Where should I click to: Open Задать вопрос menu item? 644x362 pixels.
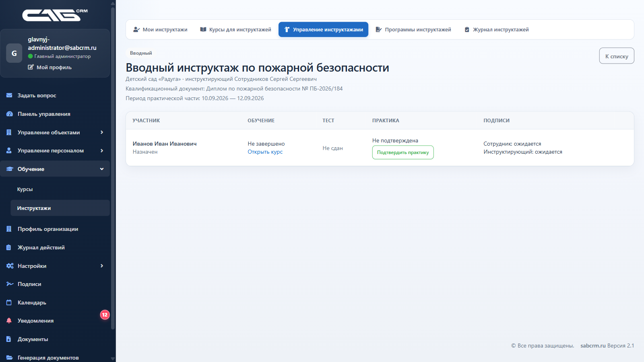(55, 95)
